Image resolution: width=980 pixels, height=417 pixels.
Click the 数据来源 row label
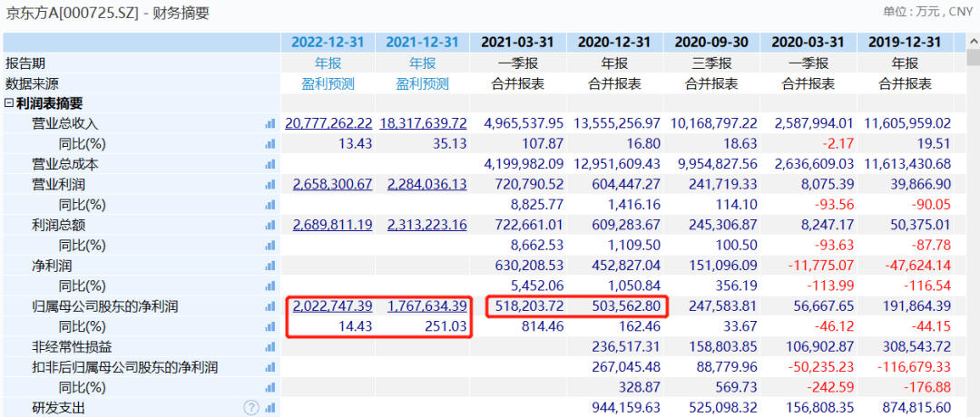click(x=32, y=83)
